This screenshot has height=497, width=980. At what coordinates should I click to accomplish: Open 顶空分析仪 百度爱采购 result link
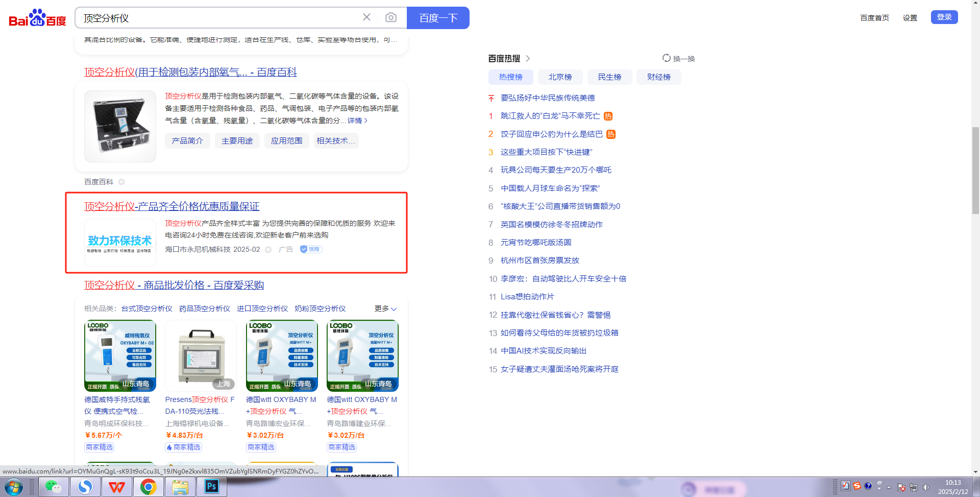click(x=174, y=285)
